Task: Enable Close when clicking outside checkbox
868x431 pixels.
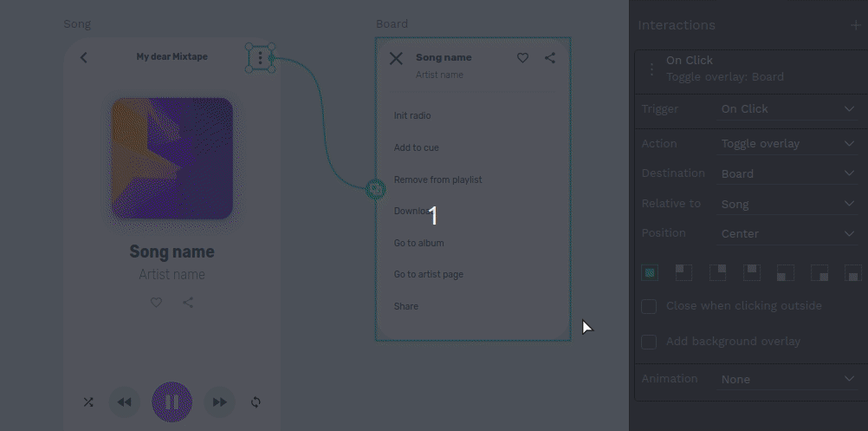Action: coord(649,306)
